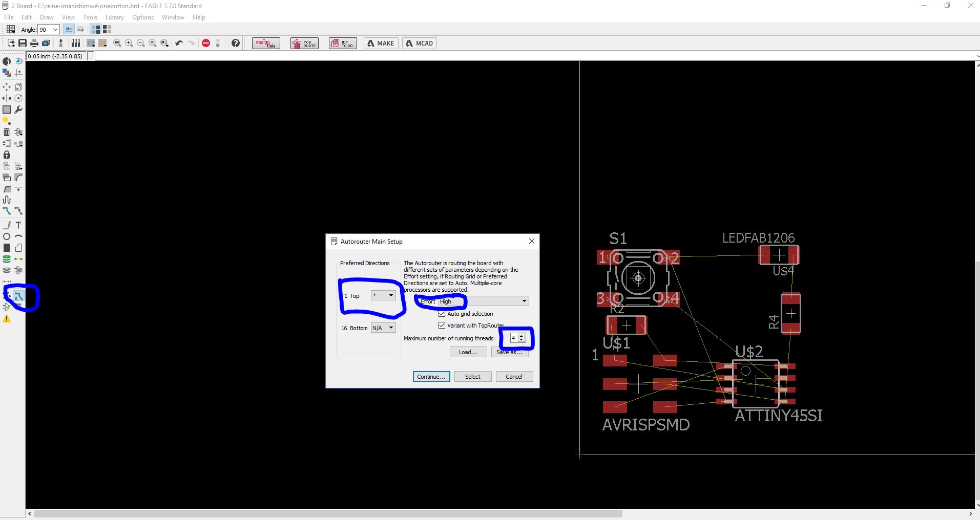The width and height of the screenshot is (980, 520).
Task: Click the IDF to 3D export icon
Action: 342,43
